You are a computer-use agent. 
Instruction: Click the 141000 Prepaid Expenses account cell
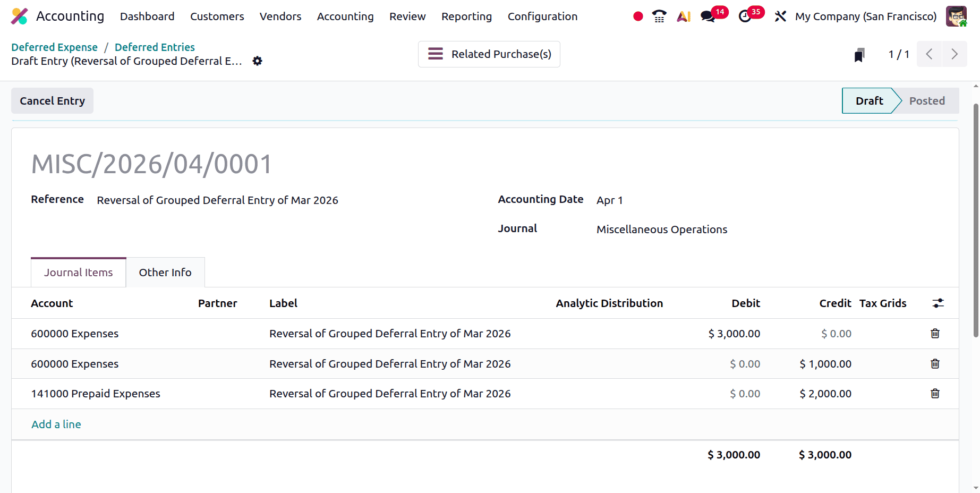96,394
